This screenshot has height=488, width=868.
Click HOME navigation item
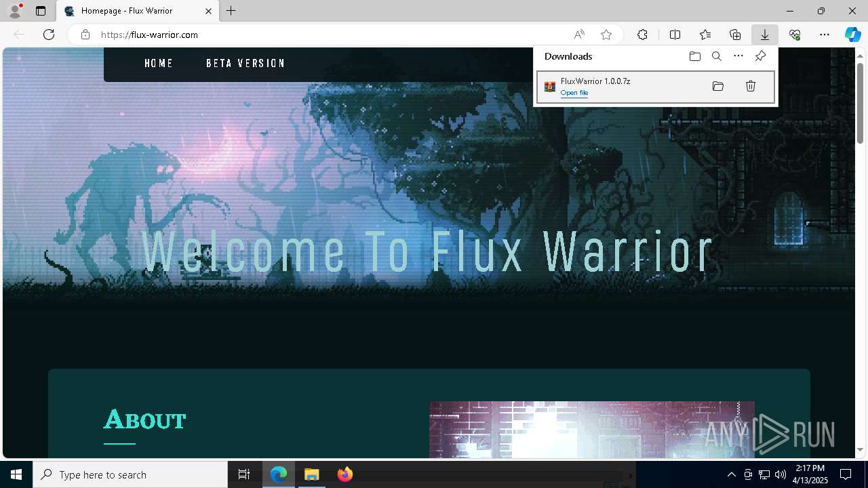point(159,64)
